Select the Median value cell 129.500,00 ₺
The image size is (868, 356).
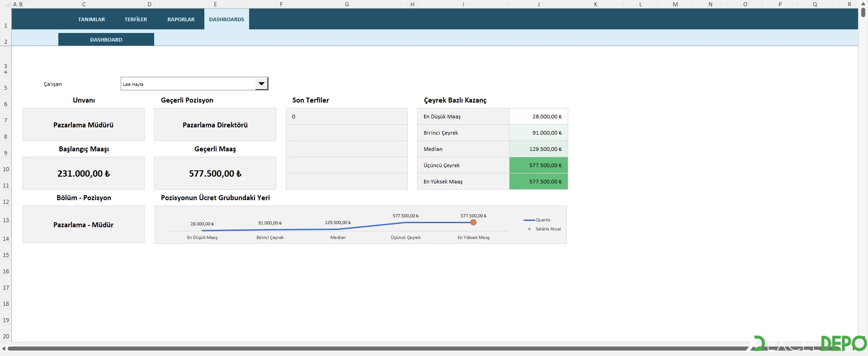[x=538, y=149]
